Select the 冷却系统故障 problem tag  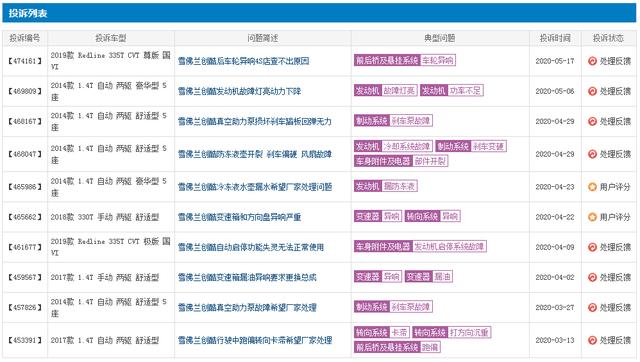click(x=407, y=147)
